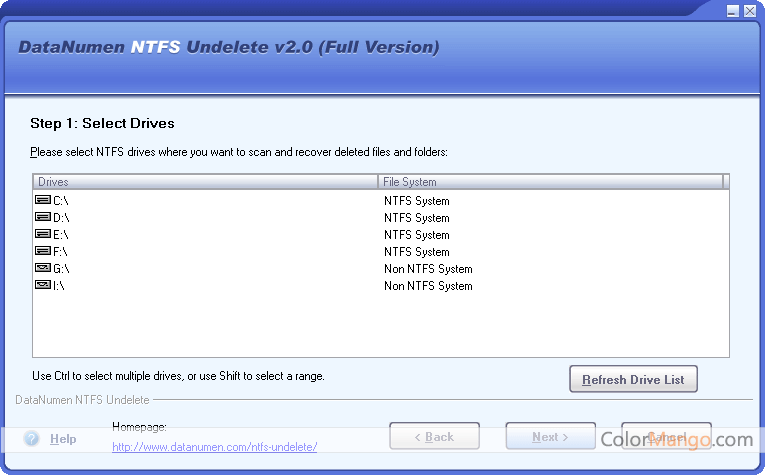Proceed with the Next button
The image size is (765, 475).
(550, 437)
